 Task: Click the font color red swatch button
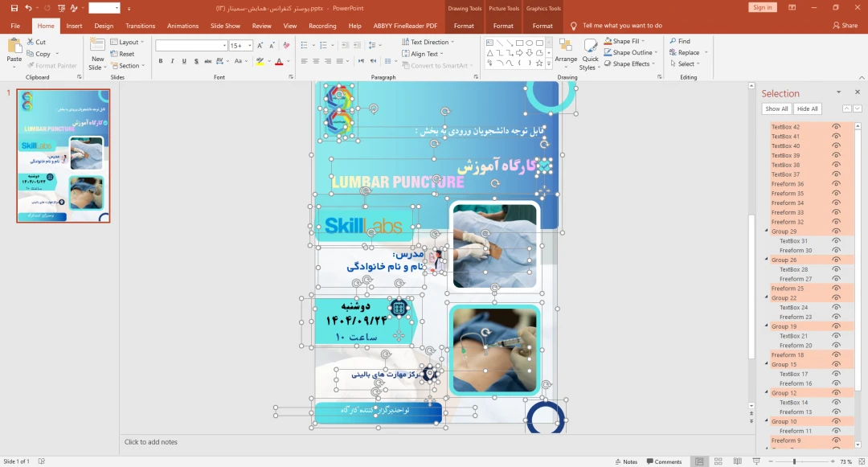tap(279, 61)
